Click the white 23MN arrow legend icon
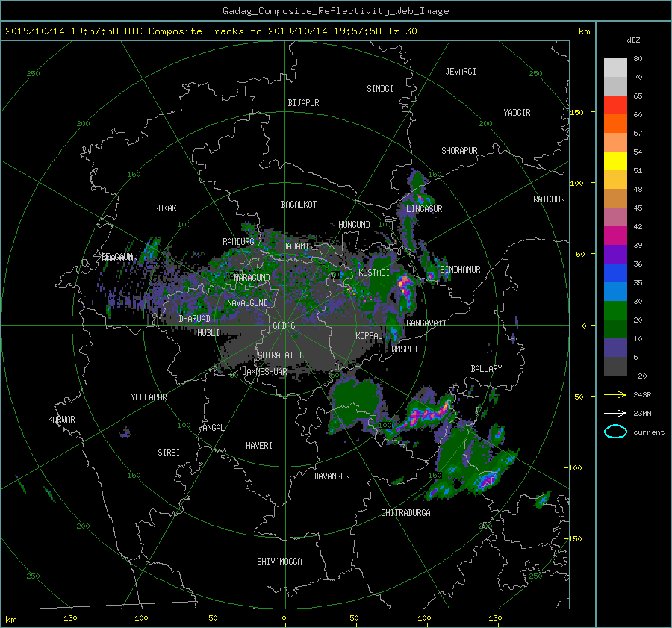Screen dimensions: 672x628 pos(615,413)
